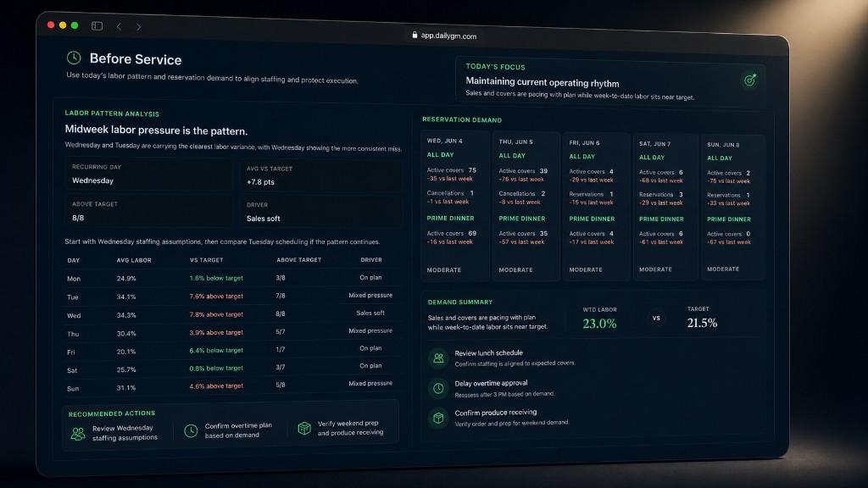Go forward with the browser forward arrow
Image resolution: width=868 pixels, height=488 pixels.
(x=138, y=26)
